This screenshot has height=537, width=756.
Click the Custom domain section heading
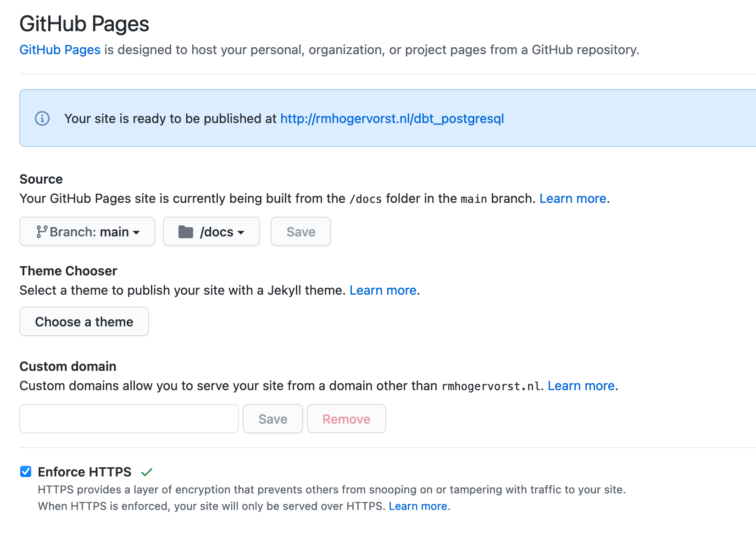(x=68, y=366)
